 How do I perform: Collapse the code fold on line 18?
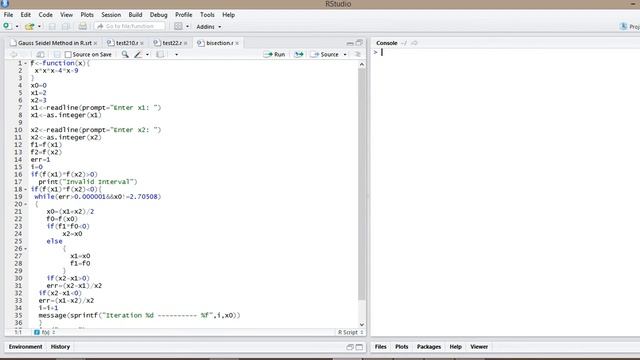tap(26, 189)
